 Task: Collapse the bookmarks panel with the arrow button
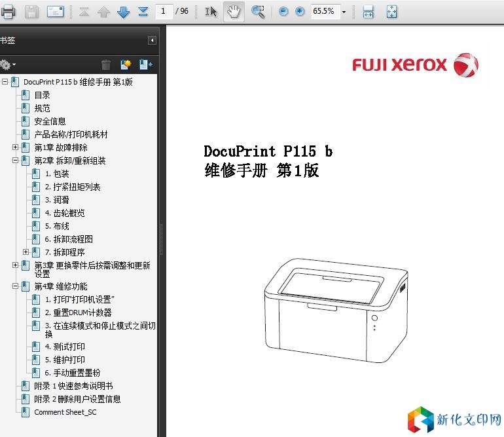[152, 41]
